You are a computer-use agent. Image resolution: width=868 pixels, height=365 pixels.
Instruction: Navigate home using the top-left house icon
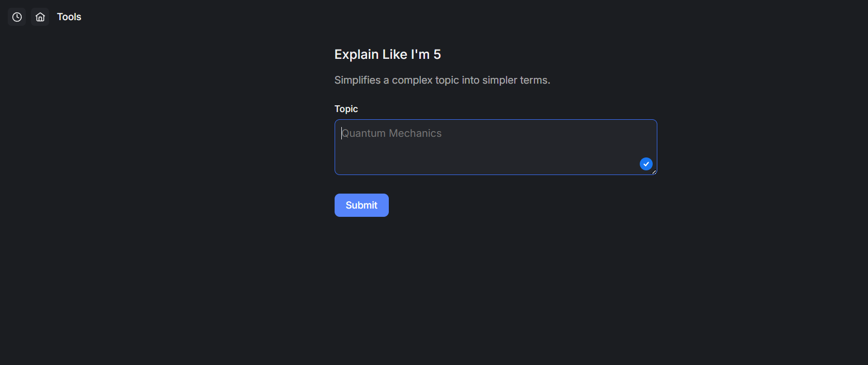point(40,17)
